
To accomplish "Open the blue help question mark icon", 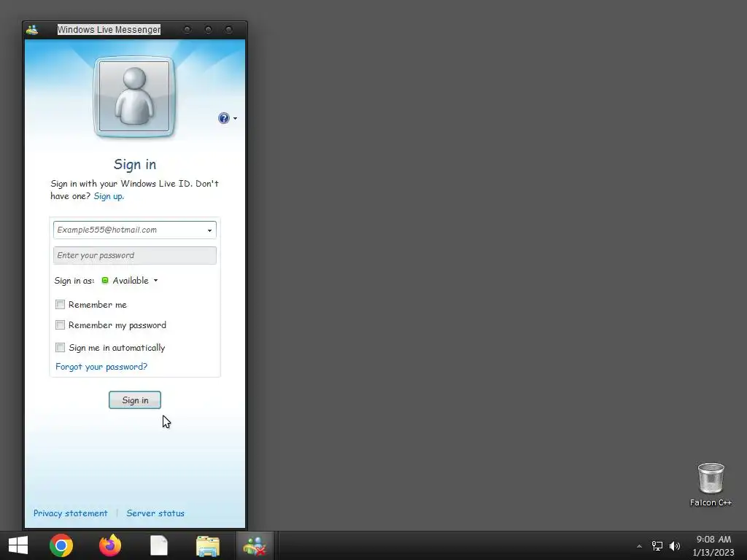I will [223, 118].
